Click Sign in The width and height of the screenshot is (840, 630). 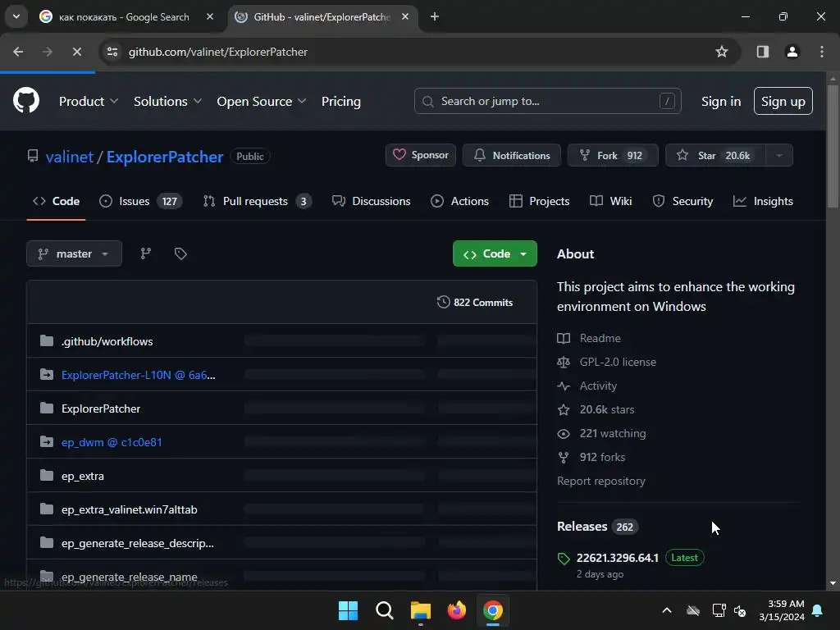pyautogui.click(x=721, y=101)
